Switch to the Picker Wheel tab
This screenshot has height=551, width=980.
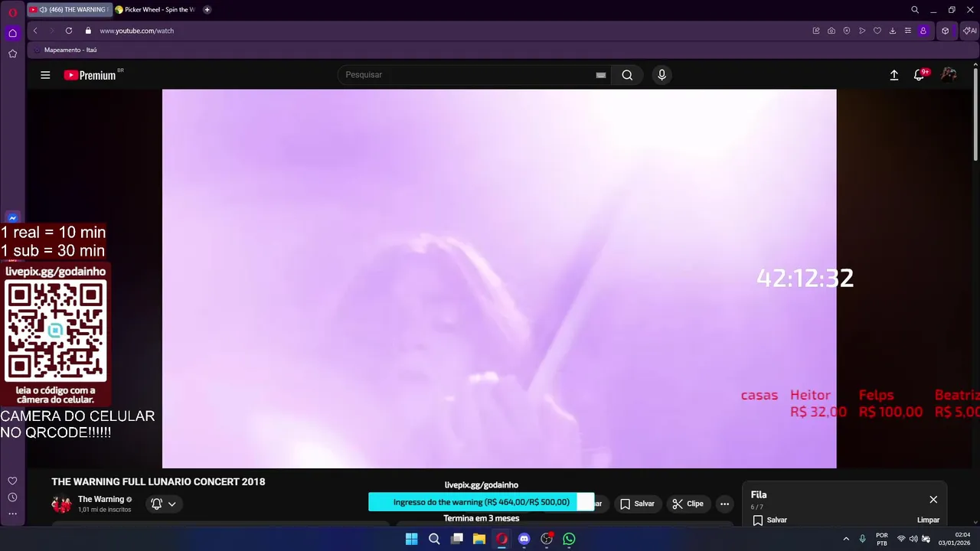[155, 10]
